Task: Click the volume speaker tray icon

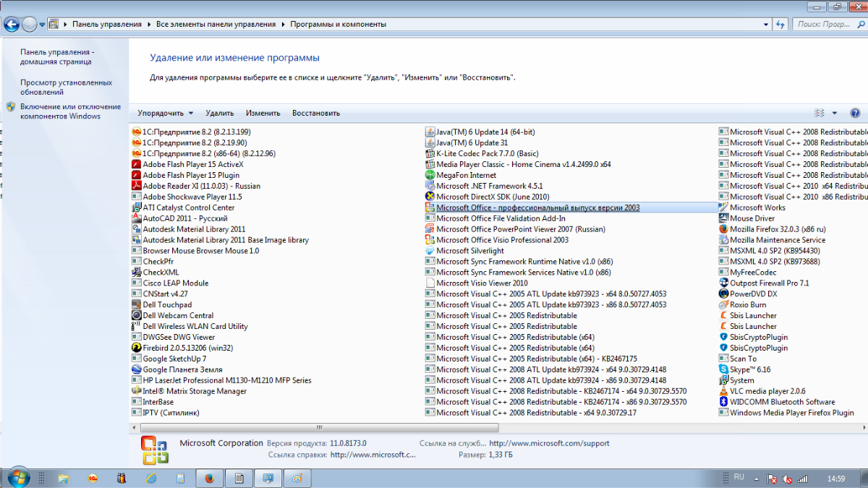Action: click(787, 479)
